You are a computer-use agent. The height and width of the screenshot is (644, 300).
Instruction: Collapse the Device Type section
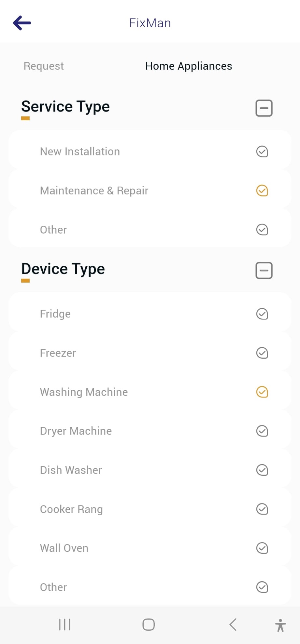pos(264,270)
